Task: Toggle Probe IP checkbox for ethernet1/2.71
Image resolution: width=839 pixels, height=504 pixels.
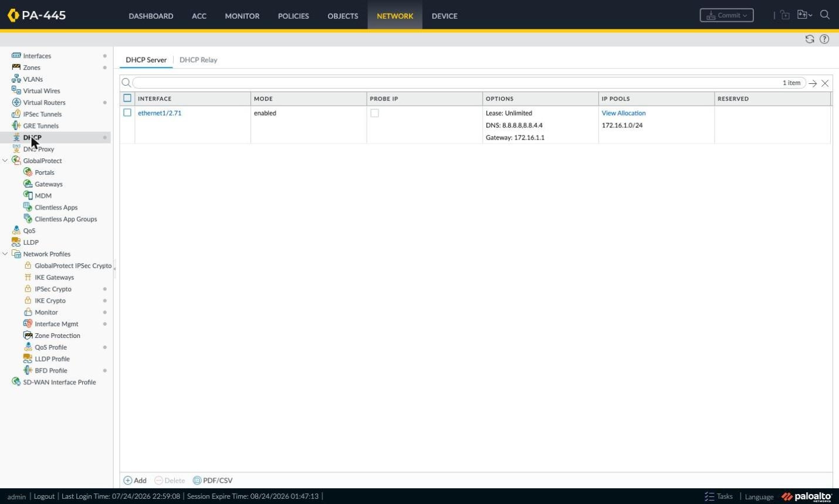Action: (374, 113)
